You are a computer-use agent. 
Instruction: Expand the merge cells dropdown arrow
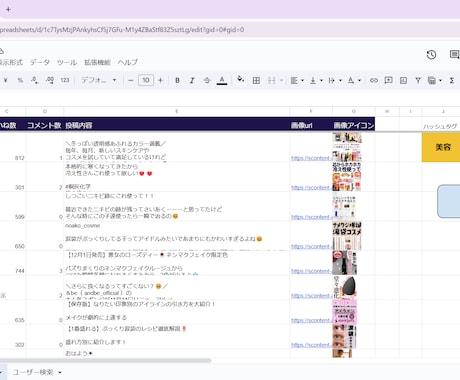click(x=281, y=80)
